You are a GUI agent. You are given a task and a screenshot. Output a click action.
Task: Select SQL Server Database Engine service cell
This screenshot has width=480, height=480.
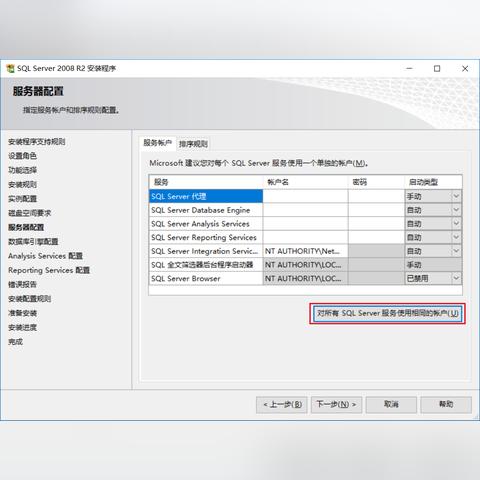206,210
